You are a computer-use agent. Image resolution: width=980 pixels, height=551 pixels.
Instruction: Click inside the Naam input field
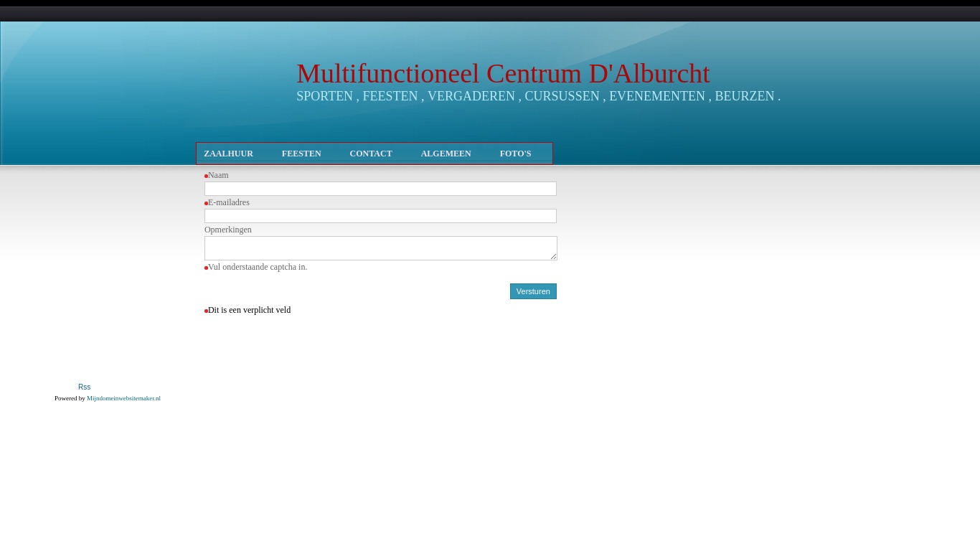click(x=380, y=188)
